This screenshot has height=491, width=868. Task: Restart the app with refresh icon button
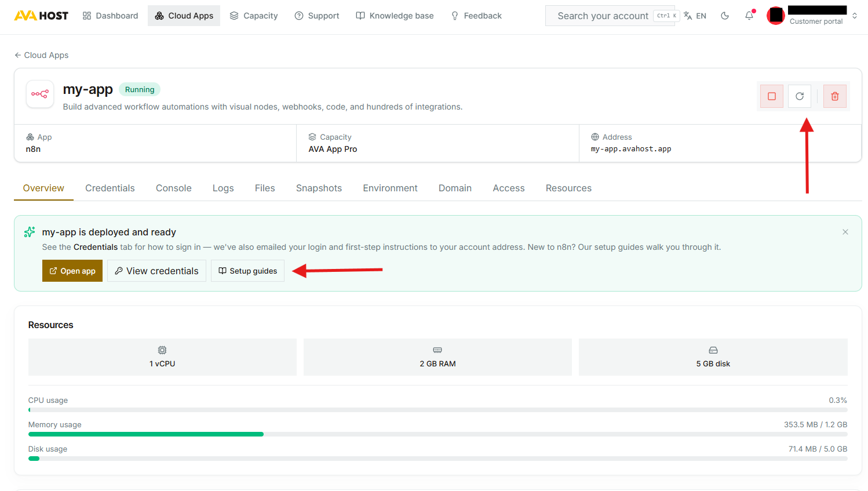(800, 96)
